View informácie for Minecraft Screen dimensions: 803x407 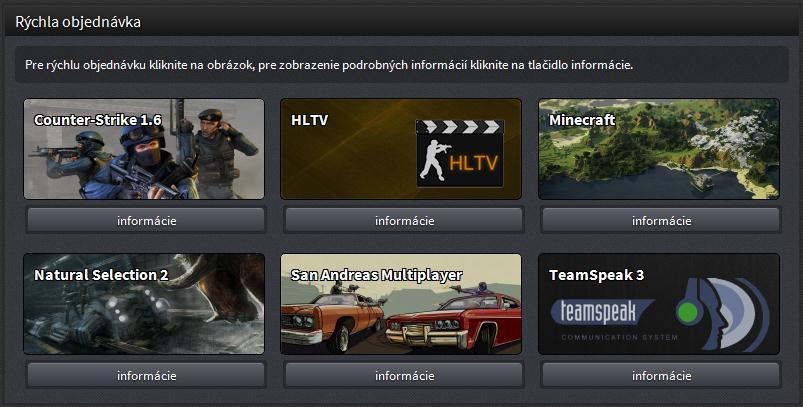tap(661, 221)
